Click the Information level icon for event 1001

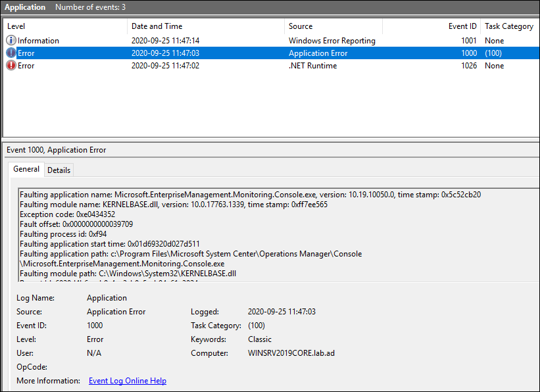pos(11,40)
